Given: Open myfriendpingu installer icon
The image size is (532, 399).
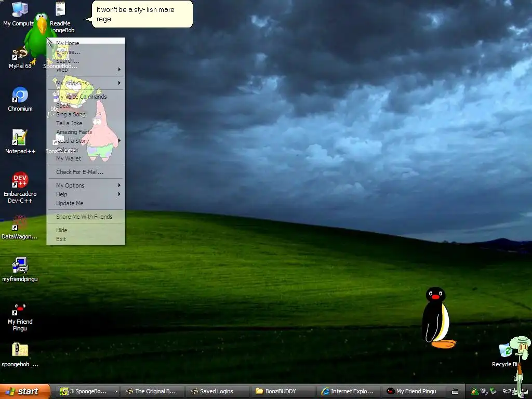Looking at the screenshot, I should pos(20,270).
